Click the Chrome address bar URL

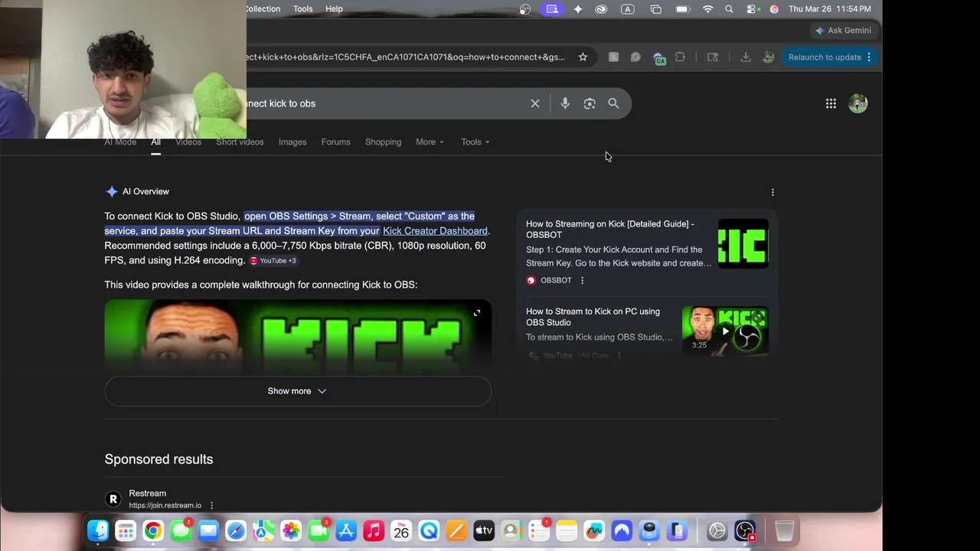click(406, 57)
